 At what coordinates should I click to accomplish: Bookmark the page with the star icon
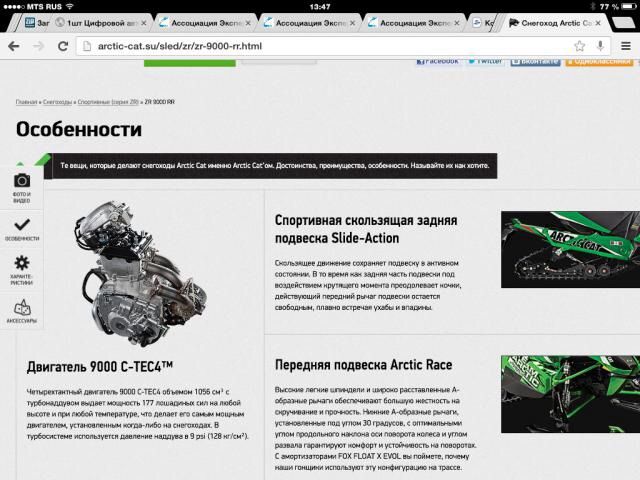click(580, 46)
